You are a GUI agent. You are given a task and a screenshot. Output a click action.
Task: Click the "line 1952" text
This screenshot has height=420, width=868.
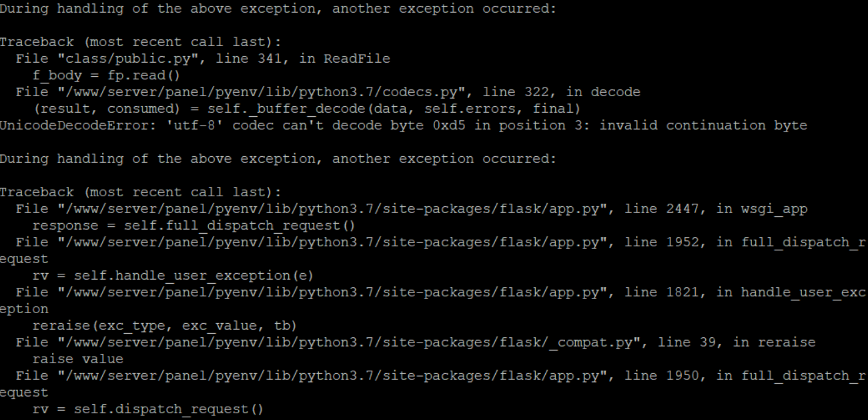click(662, 242)
